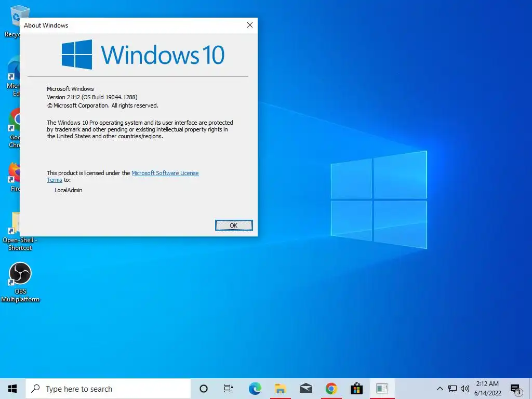532x399 pixels.
Task: Open the network tray icon
Action: click(x=453, y=389)
